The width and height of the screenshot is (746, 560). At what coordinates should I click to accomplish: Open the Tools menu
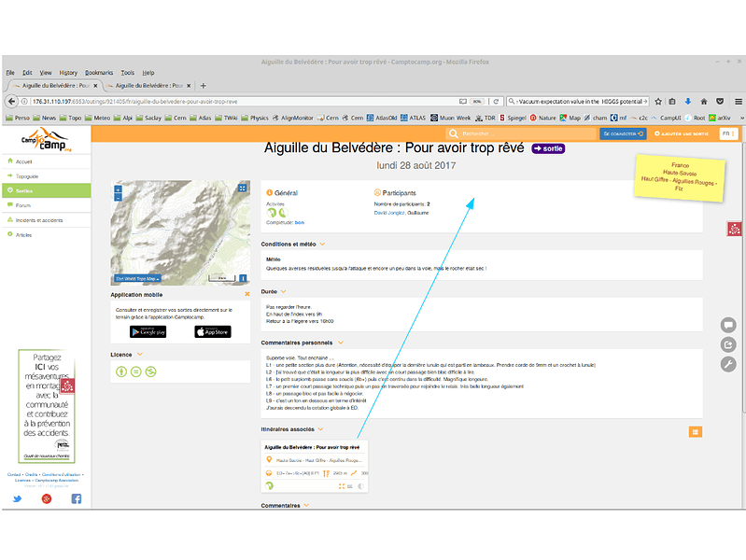(x=128, y=73)
